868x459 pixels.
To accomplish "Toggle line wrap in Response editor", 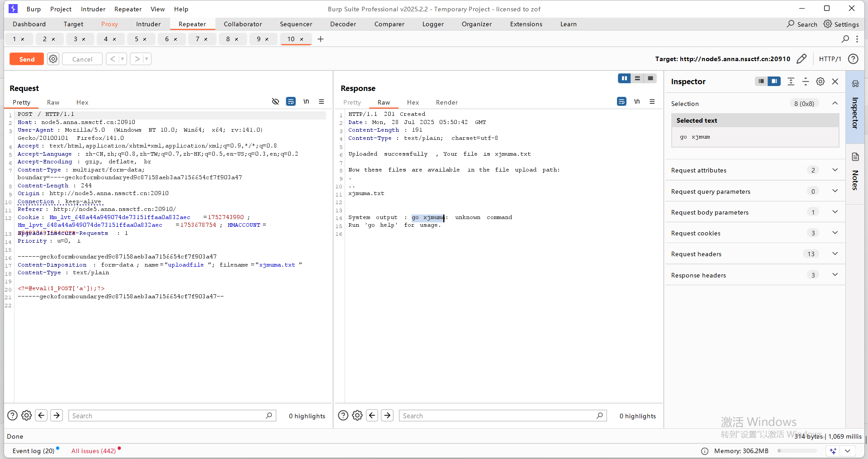I will click(x=622, y=101).
